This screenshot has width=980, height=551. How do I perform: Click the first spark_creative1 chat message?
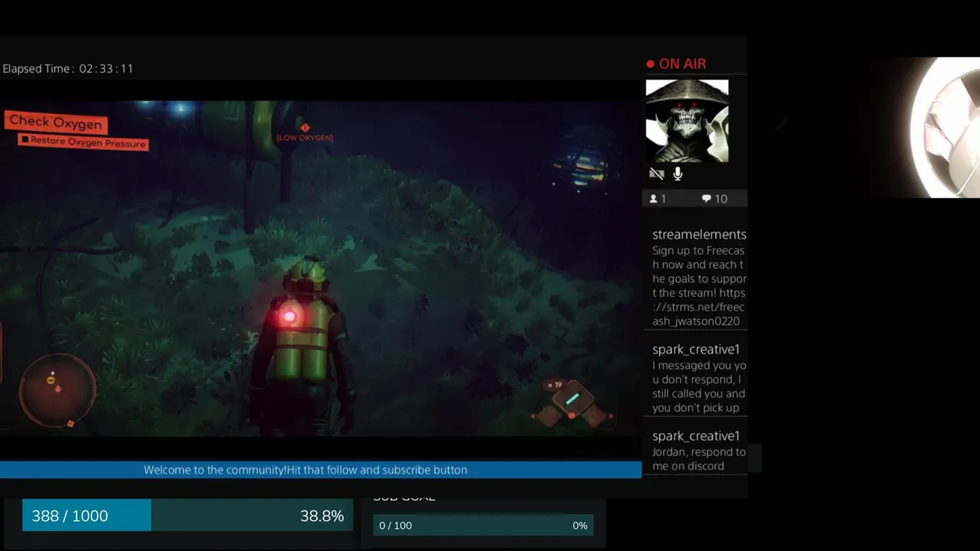pos(699,386)
